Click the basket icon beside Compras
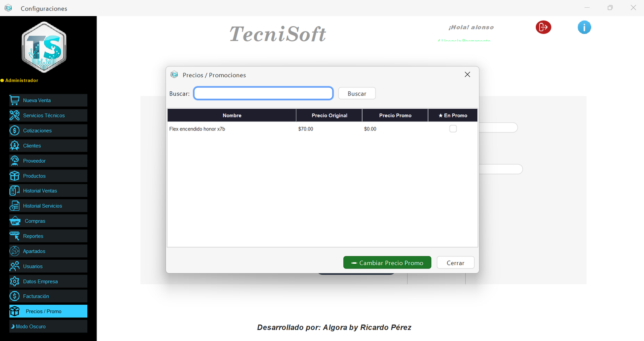Viewport: 644px width, 341px height. point(15,221)
